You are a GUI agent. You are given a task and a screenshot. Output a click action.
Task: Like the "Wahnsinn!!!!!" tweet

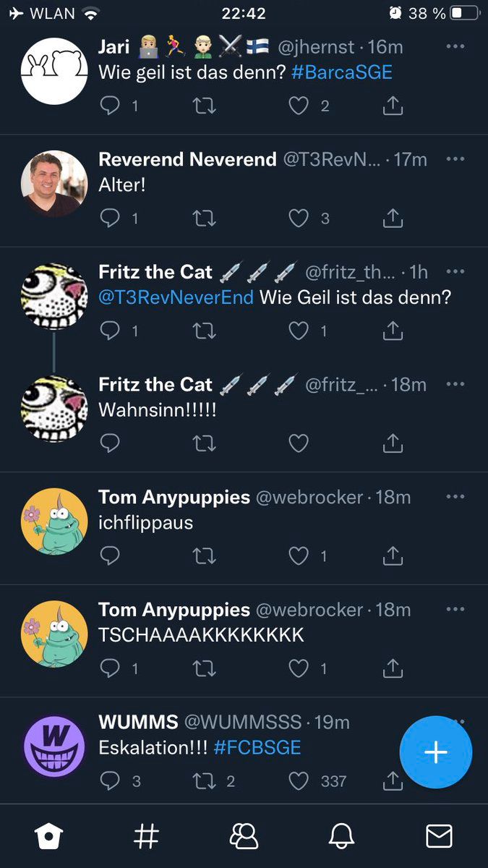click(299, 443)
